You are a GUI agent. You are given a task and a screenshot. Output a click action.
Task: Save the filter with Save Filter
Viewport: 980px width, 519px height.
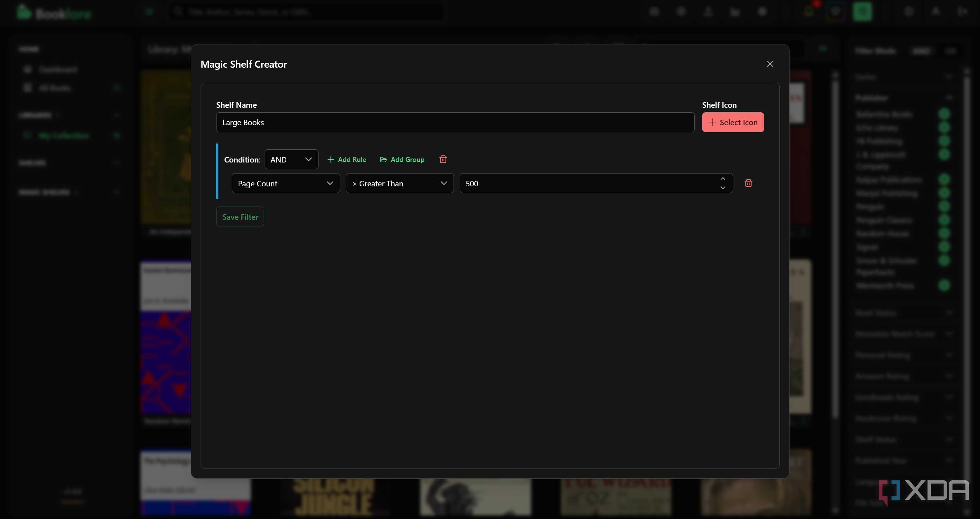[240, 216]
